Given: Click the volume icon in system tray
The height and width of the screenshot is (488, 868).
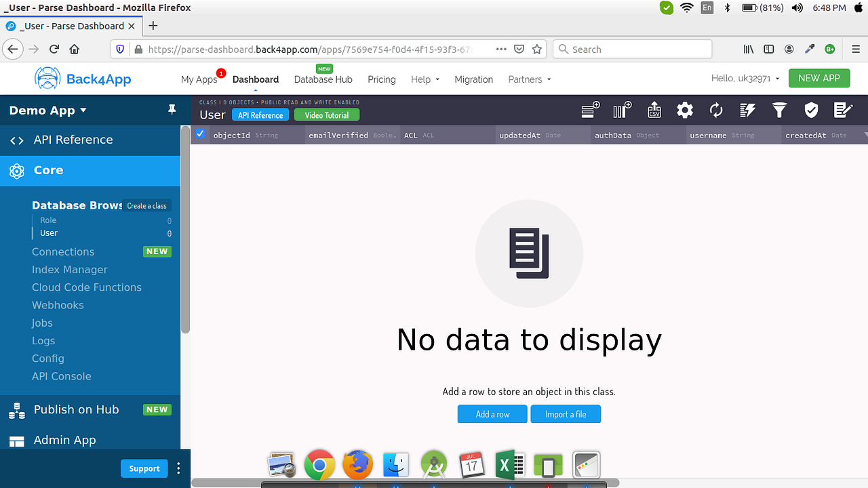Looking at the screenshot, I should click(x=797, y=8).
